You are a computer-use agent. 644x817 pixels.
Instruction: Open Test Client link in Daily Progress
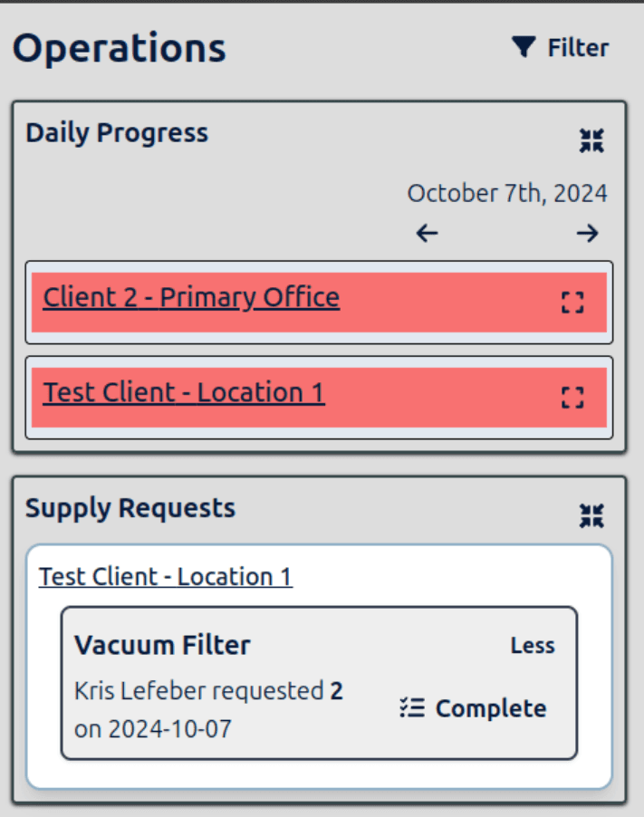click(x=184, y=393)
